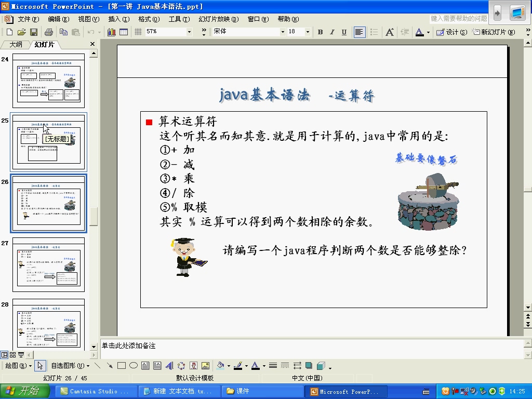Insert WordArt from the drawing toolbar
The image size is (532, 399).
[x=169, y=365]
